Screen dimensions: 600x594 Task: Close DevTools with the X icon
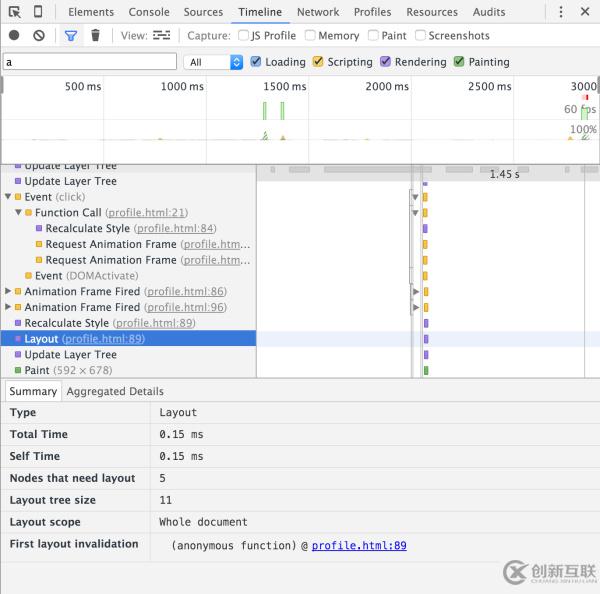(585, 11)
